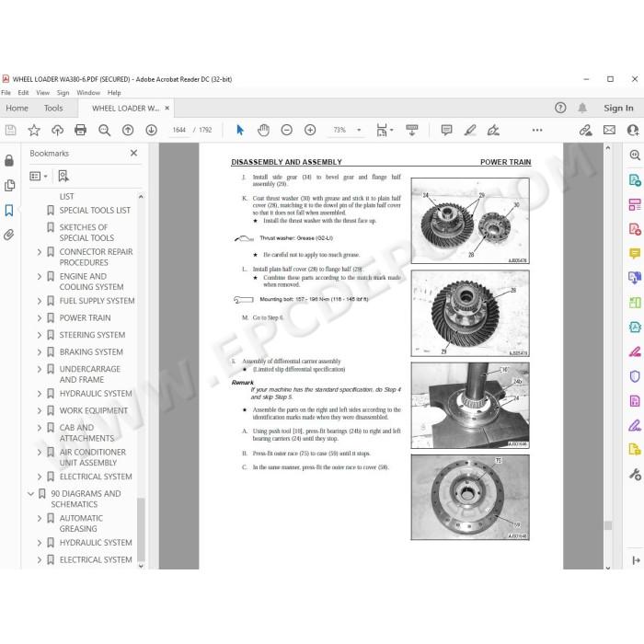Select the arrow Selection tool
This screenshot has width=644, height=644.
(x=240, y=131)
